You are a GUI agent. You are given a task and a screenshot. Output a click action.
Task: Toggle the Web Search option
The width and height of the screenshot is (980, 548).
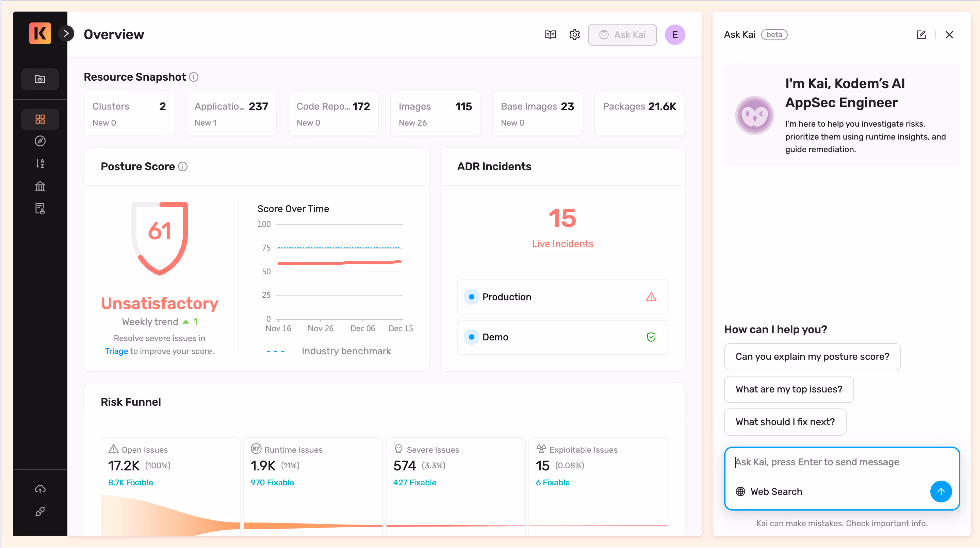tap(769, 492)
